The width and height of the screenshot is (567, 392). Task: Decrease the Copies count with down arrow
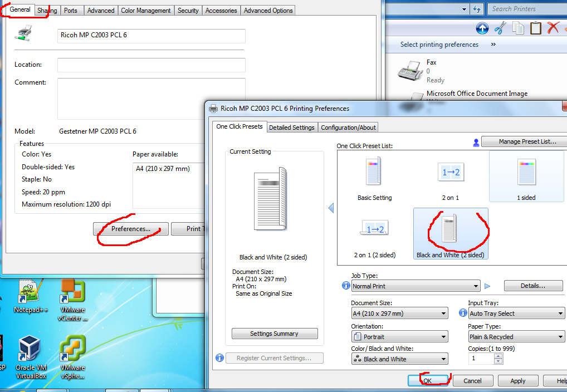click(498, 361)
